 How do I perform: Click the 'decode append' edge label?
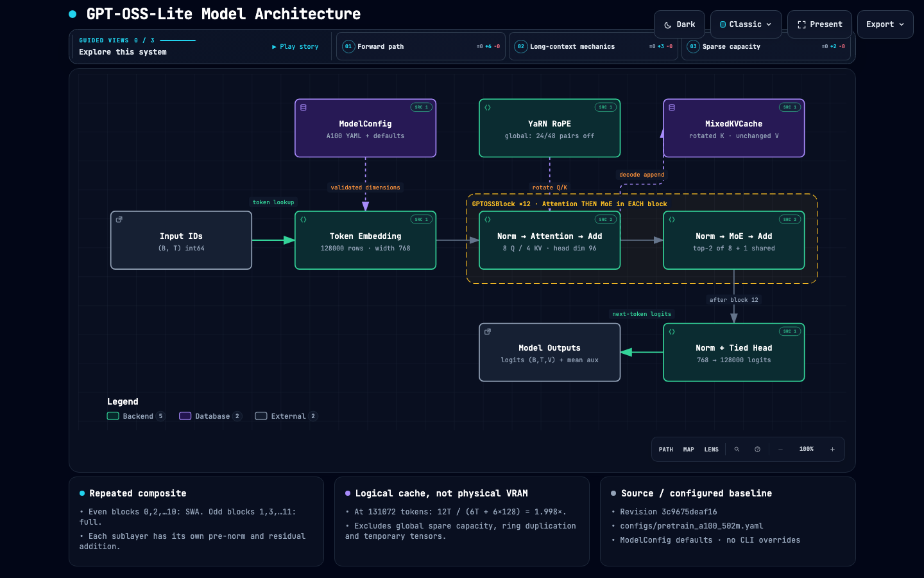click(x=642, y=175)
